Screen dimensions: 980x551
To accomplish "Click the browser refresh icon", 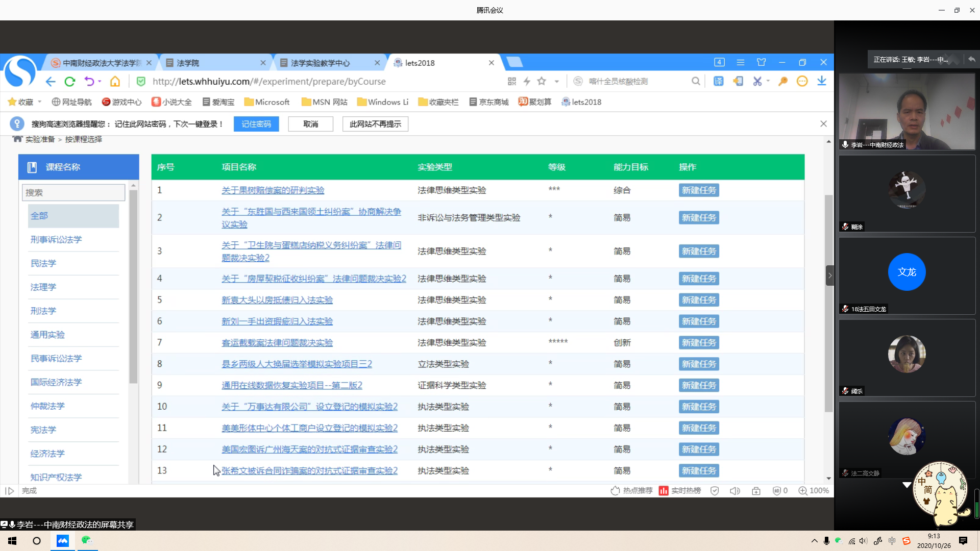I will point(70,82).
